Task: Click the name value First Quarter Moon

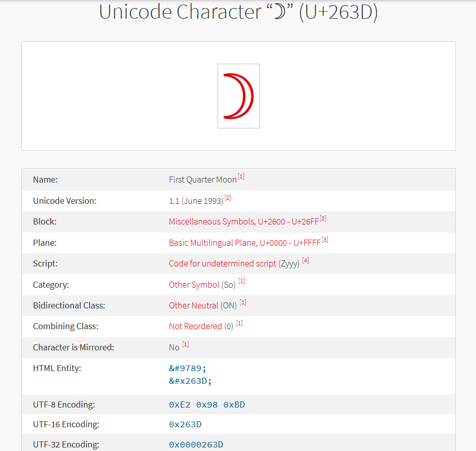Action: point(203,179)
